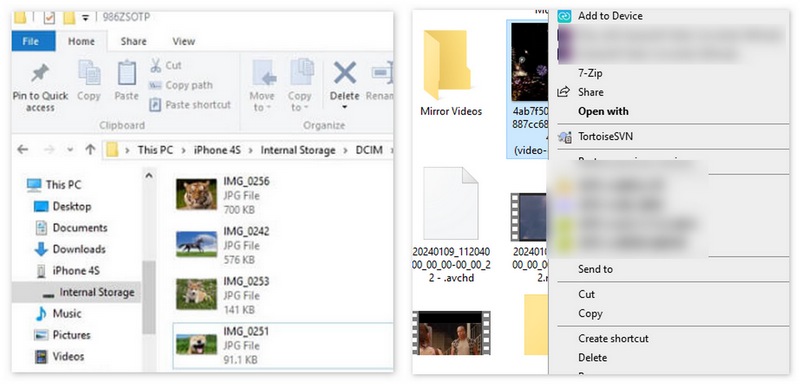Select Internal Storage in sidebar tree
This screenshot has width=800, height=385.
click(x=76, y=292)
